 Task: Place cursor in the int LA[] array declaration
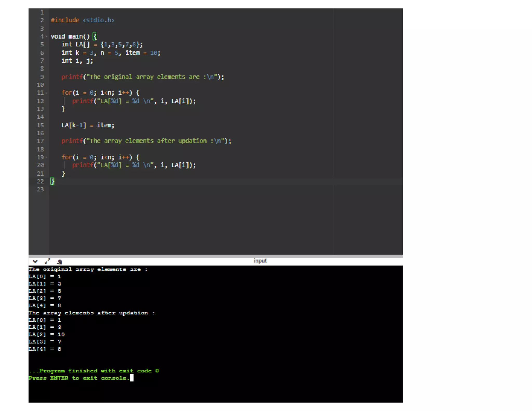pyautogui.click(x=102, y=44)
